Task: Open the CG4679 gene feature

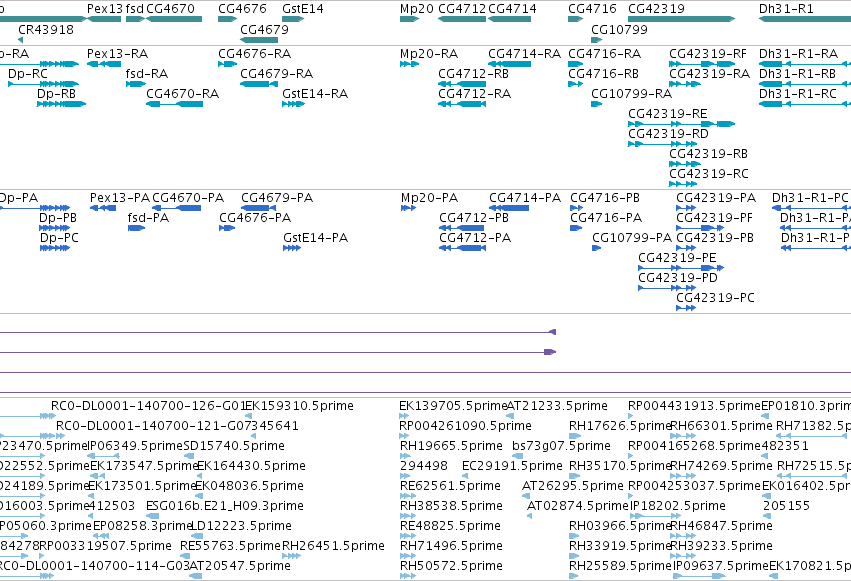Action: point(259,40)
